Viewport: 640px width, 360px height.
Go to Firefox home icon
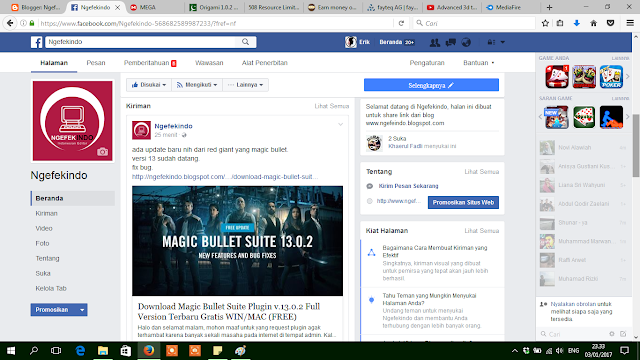[x=593, y=23]
